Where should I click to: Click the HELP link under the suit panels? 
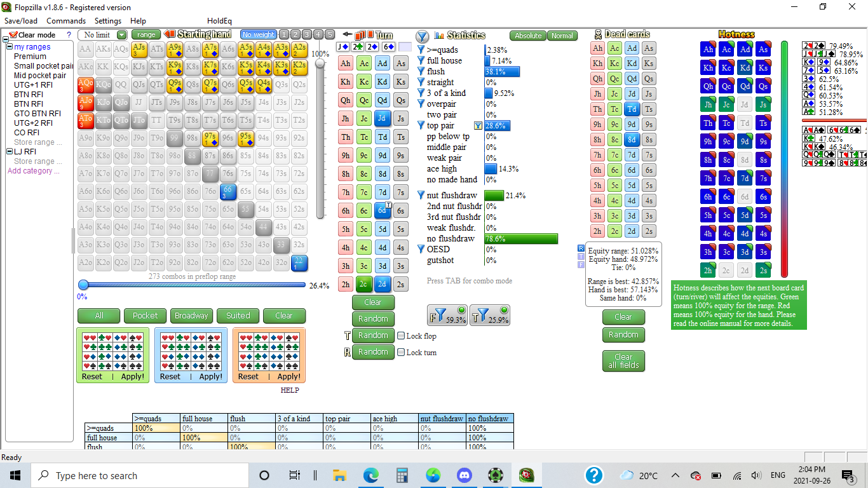(x=289, y=390)
